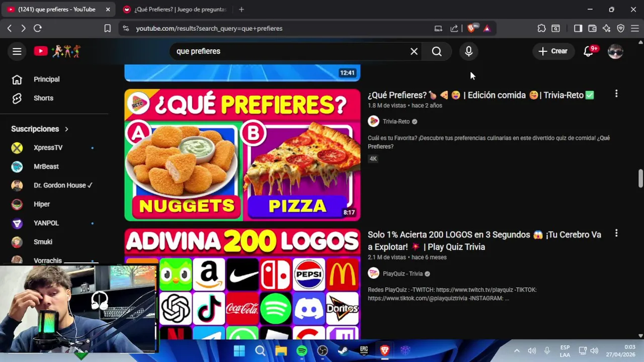Open Spotify from the taskbar
The width and height of the screenshot is (644, 362).
(x=302, y=350)
